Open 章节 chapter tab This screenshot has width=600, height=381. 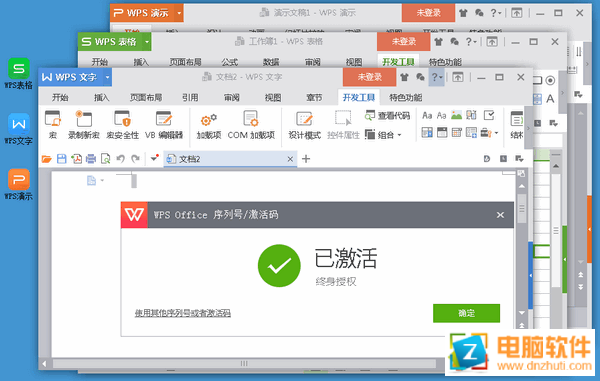click(x=314, y=98)
